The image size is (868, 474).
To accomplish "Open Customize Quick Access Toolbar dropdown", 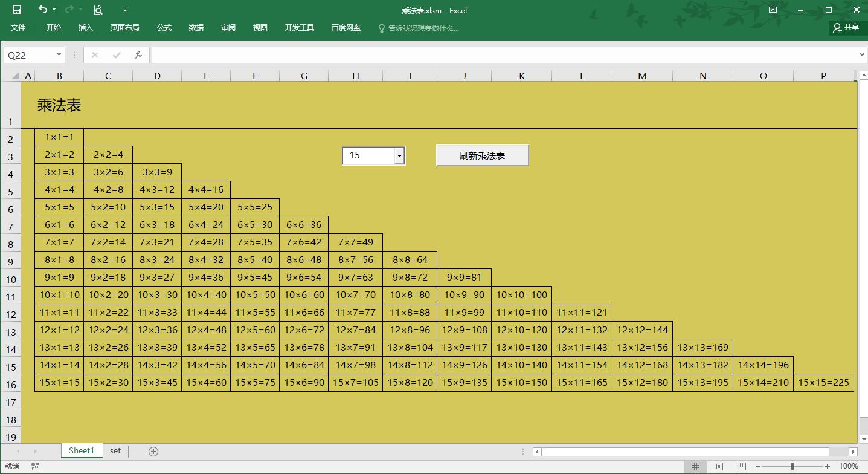I will point(125,10).
